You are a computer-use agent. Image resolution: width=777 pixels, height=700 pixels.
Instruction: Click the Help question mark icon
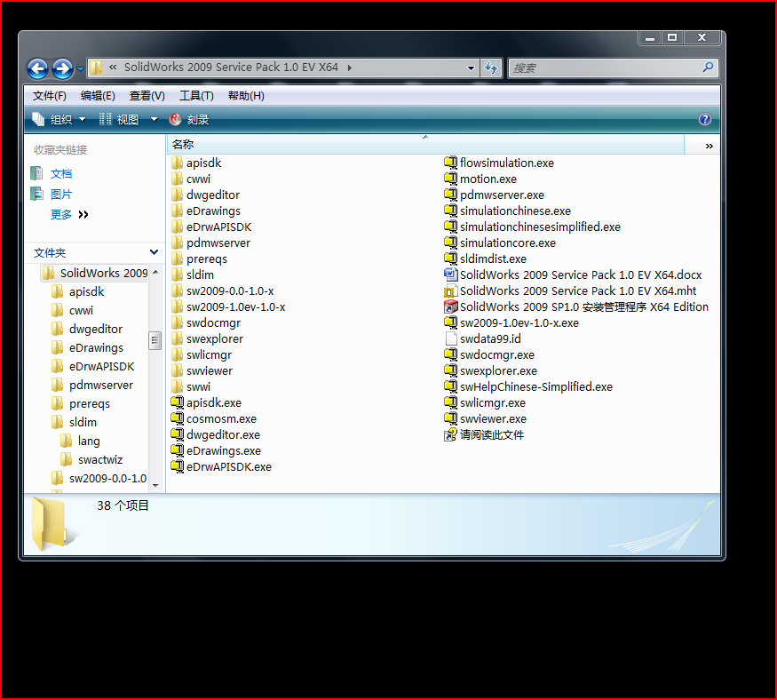(x=704, y=118)
